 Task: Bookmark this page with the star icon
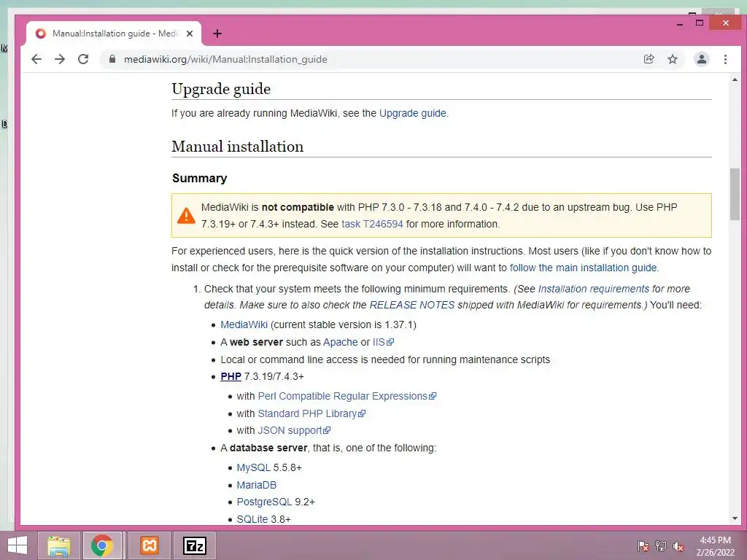click(672, 59)
